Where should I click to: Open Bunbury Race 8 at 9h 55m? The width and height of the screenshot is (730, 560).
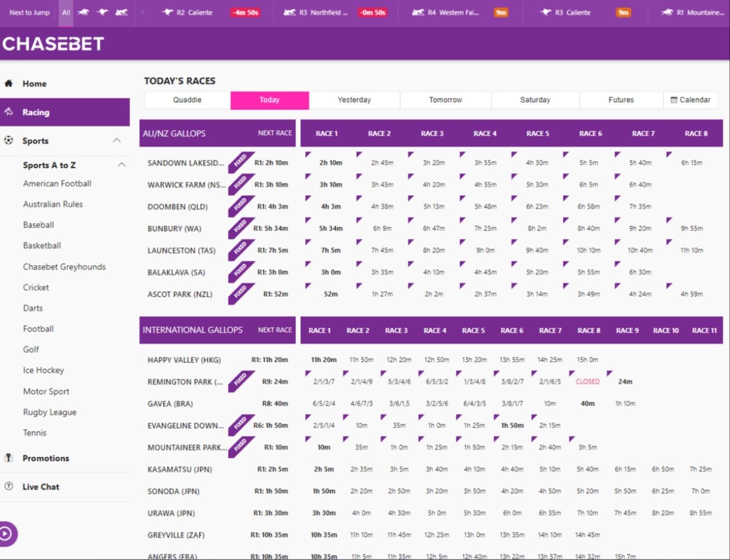click(x=692, y=228)
